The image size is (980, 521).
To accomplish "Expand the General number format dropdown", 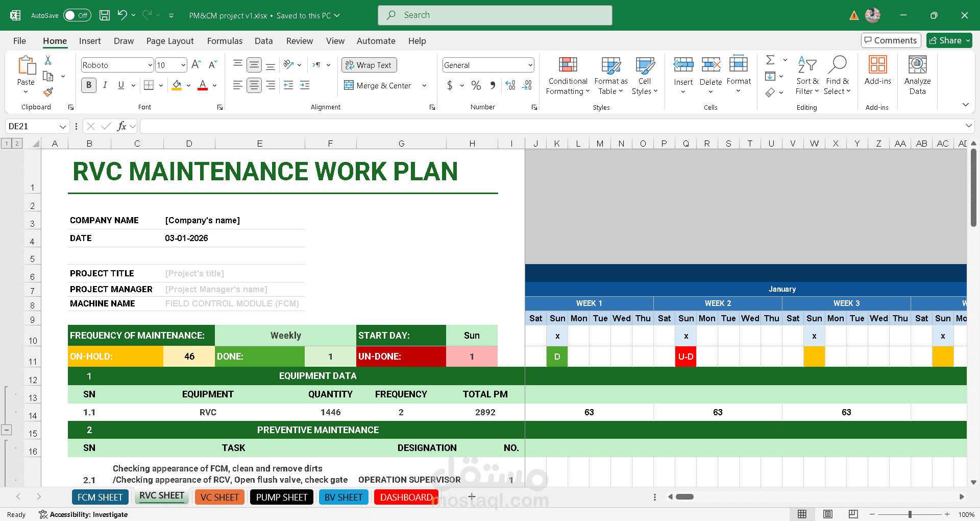I will pyautogui.click(x=530, y=65).
